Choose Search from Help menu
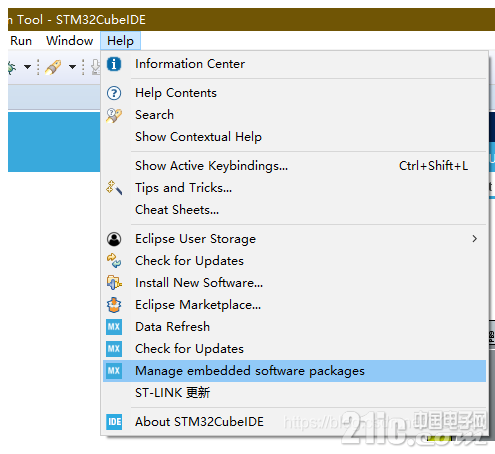 (294, 115)
